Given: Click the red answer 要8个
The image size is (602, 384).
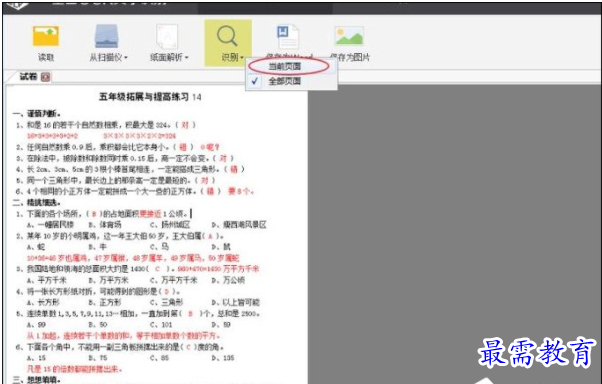Looking at the screenshot, I should pyautogui.click(x=241, y=191).
